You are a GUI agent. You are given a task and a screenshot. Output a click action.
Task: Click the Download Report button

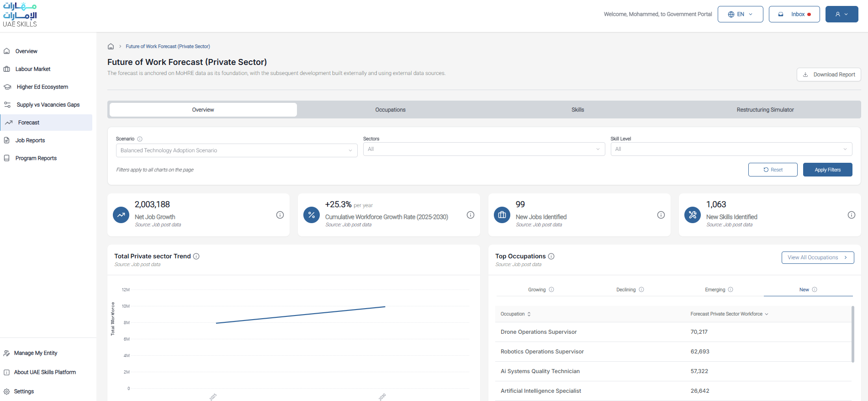point(829,75)
